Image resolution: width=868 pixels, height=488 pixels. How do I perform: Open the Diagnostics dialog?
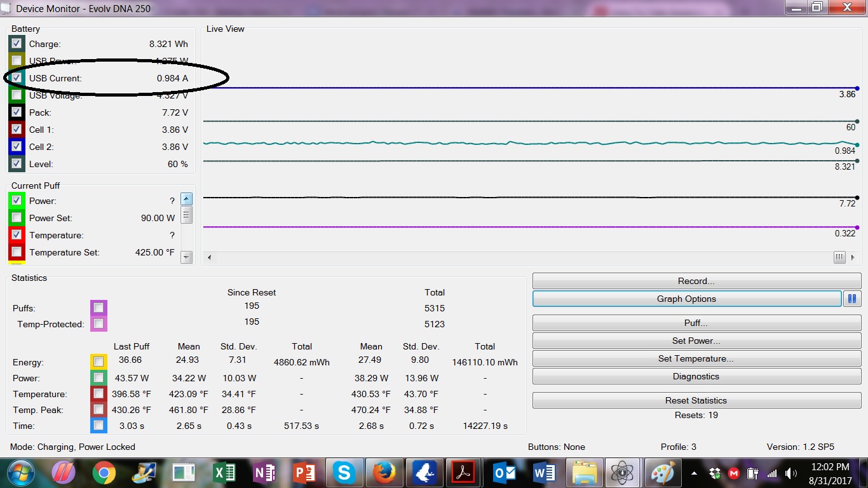696,376
